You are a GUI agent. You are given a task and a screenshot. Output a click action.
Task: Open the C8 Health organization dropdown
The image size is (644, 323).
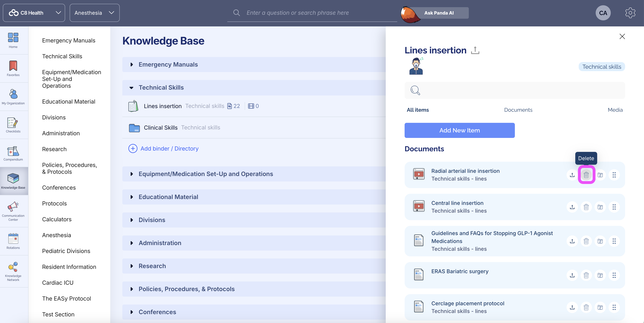coord(34,13)
